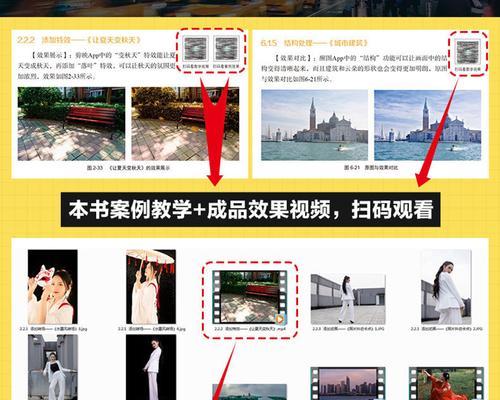Click the label under the 6.1.5 QR code
Image resolution: width=500 pixels, height=400 pixels.
coord(468,70)
